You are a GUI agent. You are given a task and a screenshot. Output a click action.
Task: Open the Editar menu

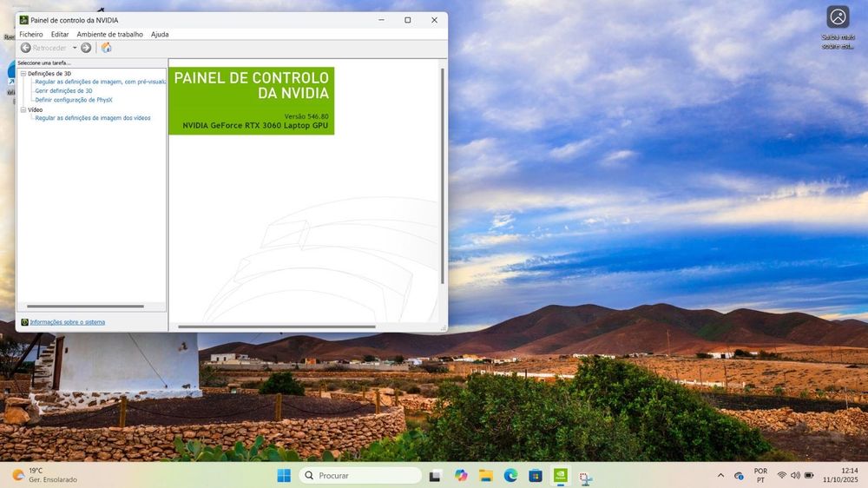[60, 35]
